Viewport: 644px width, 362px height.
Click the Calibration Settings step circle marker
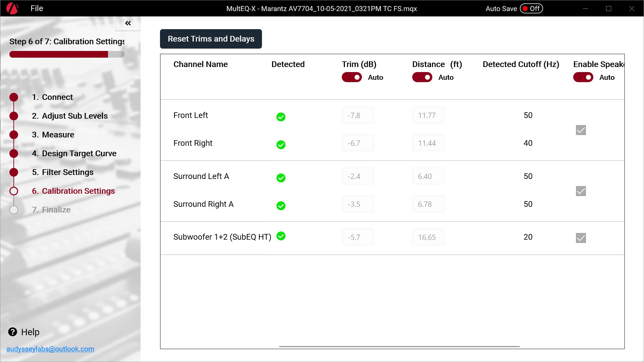tap(14, 191)
